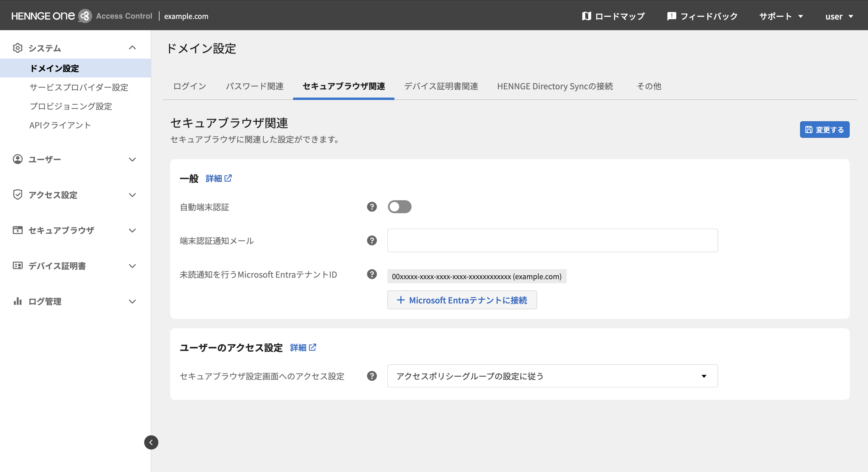Viewport: 868px width, 472px height.
Task: Click the Access Settings shield icon
Action: tap(17, 195)
